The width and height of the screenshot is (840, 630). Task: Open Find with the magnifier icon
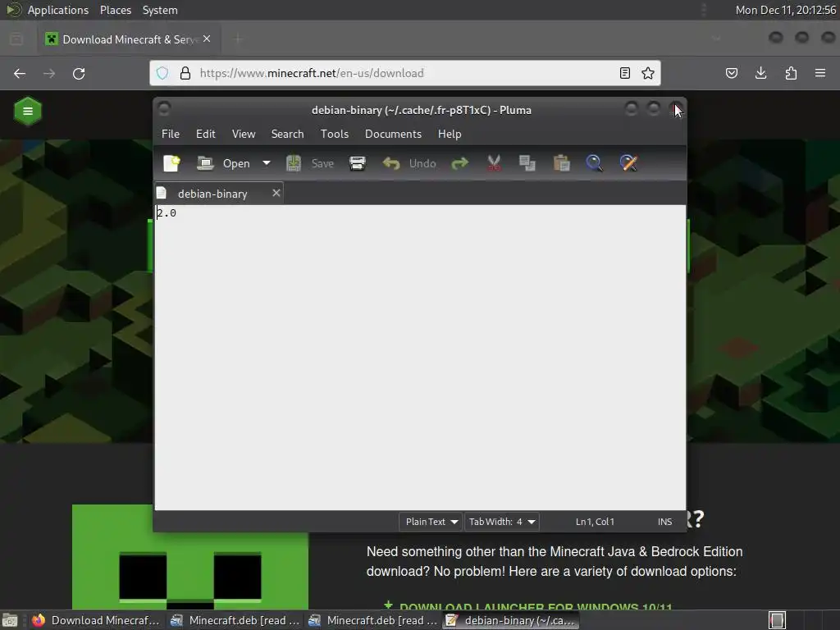(594, 163)
